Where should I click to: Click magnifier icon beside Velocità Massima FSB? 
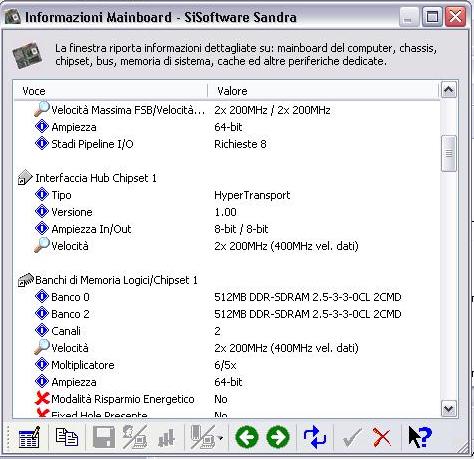[42, 109]
